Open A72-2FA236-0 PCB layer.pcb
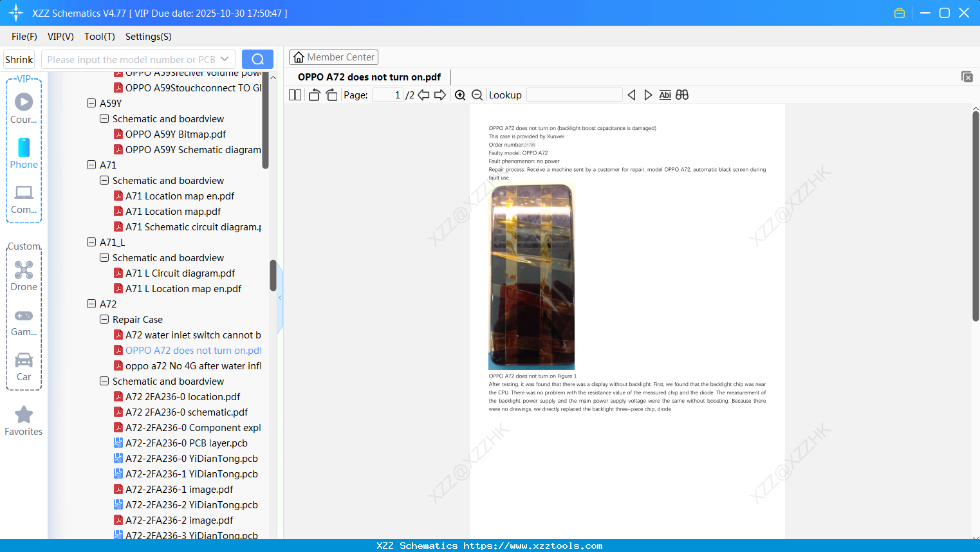This screenshot has width=980, height=552. pyautogui.click(x=187, y=443)
